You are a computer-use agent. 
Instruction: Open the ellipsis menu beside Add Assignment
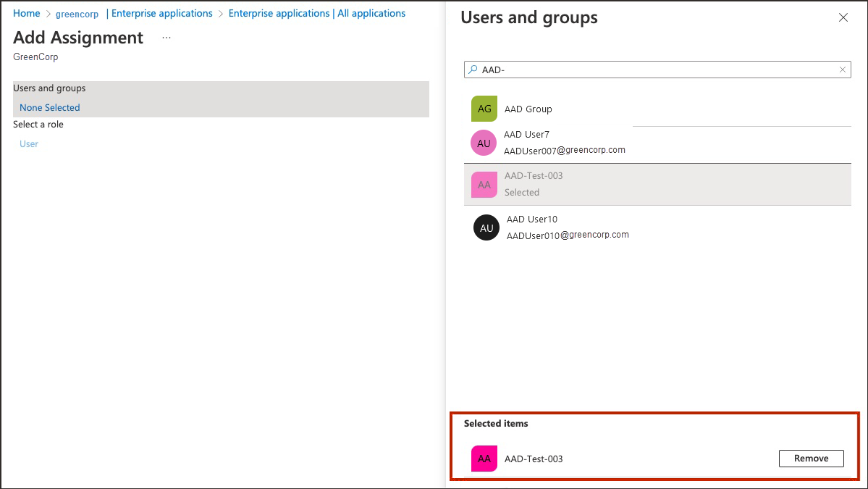[166, 38]
